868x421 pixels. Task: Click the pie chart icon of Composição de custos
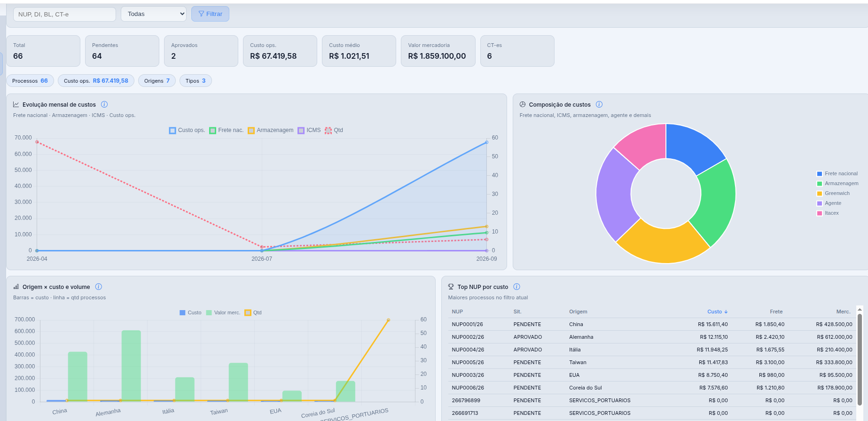[x=523, y=104]
